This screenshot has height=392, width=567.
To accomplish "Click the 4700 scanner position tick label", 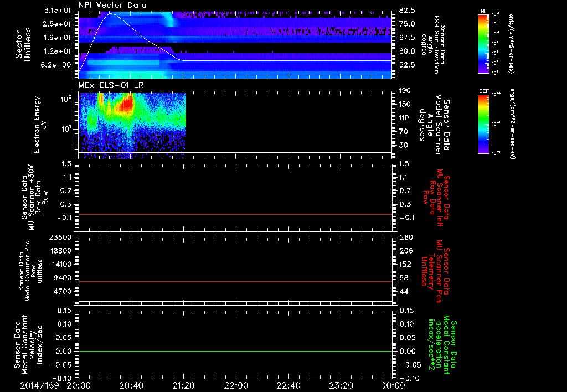I will tap(63, 291).
